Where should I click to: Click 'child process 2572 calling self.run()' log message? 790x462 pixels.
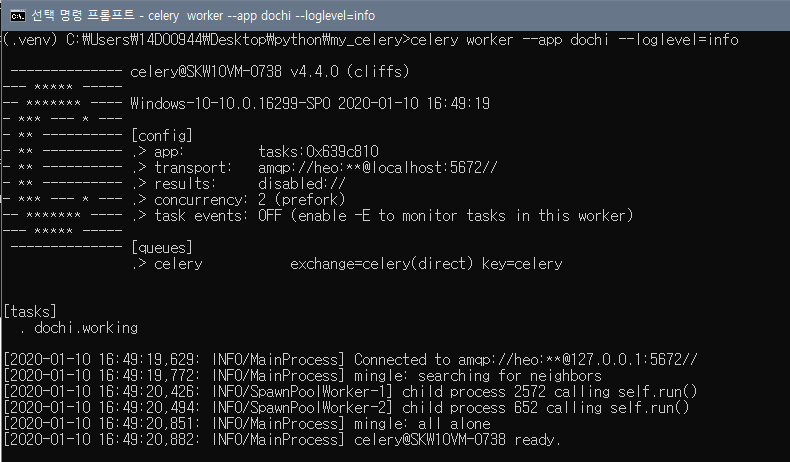550,391
